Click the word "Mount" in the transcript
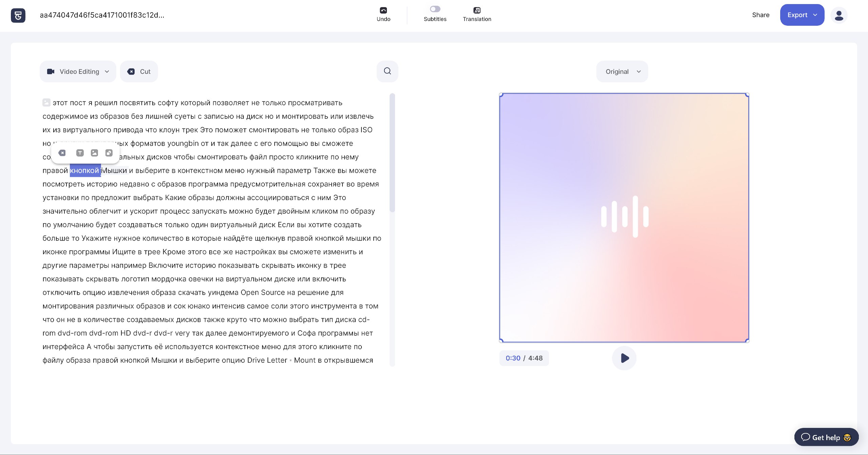868x455 pixels. coord(305,360)
